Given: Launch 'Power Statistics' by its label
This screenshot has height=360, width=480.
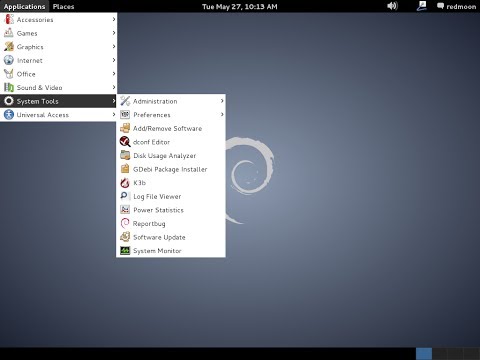Looking at the screenshot, I should [158, 210].
